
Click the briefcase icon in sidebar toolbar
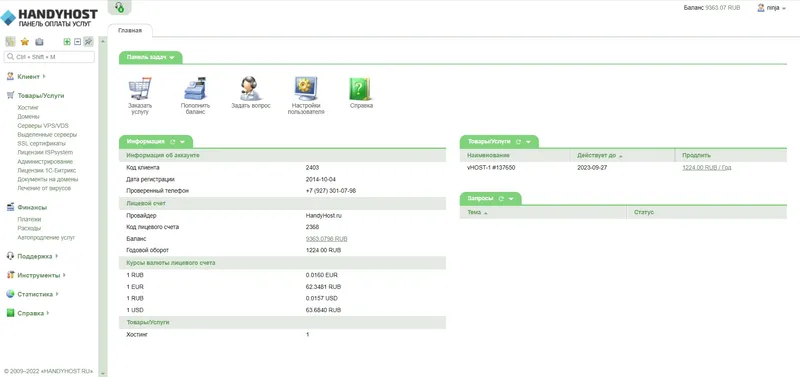pyautogui.click(x=39, y=42)
